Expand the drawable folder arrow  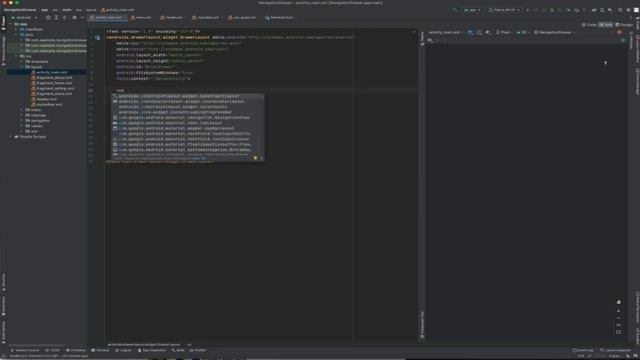[22, 62]
